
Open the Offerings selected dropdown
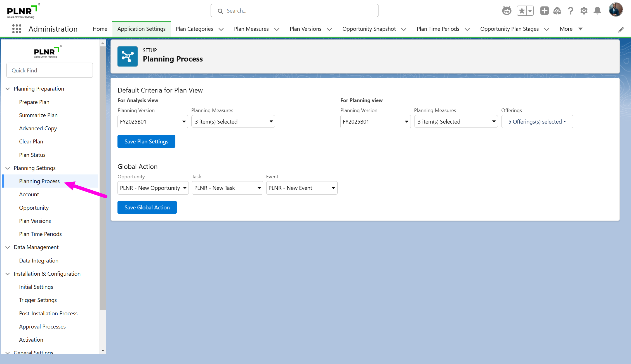(537, 122)
